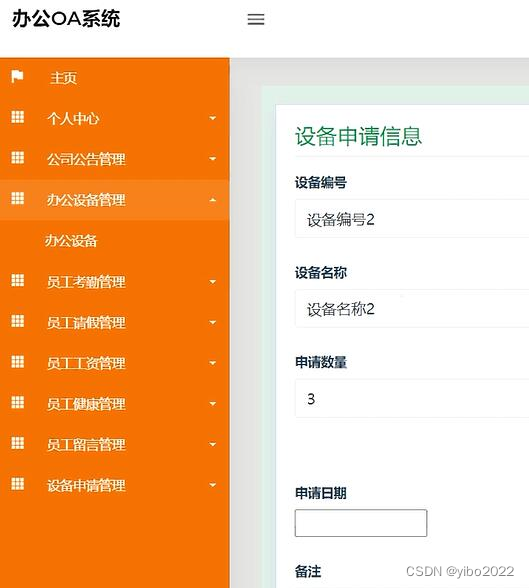Screen dimensions: 529x588
Task: Expand 员工工资管理 using its arrow
Action: coord(213,363)
